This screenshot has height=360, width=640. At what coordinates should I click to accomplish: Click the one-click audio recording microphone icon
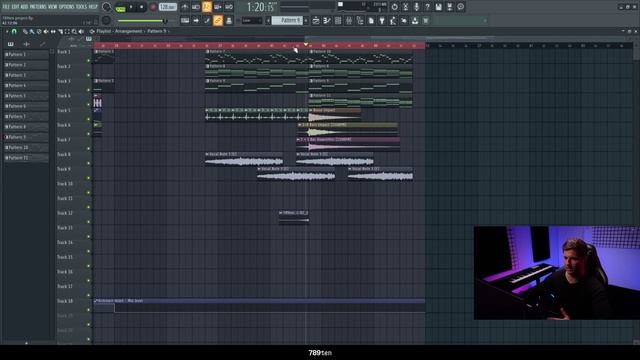tap(416, 7)
